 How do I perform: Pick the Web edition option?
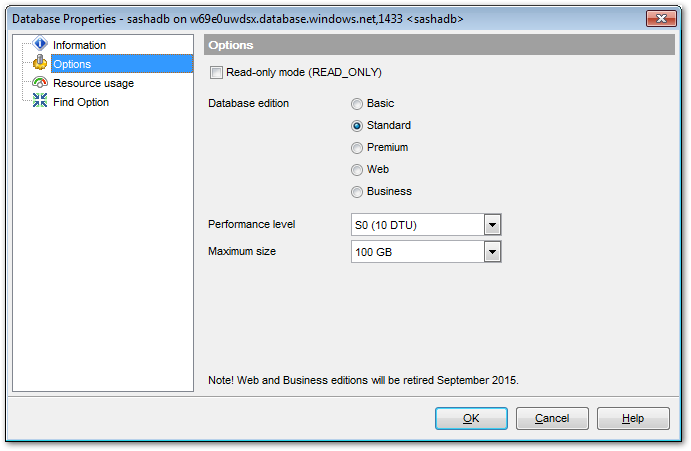[x=357, y=169]
